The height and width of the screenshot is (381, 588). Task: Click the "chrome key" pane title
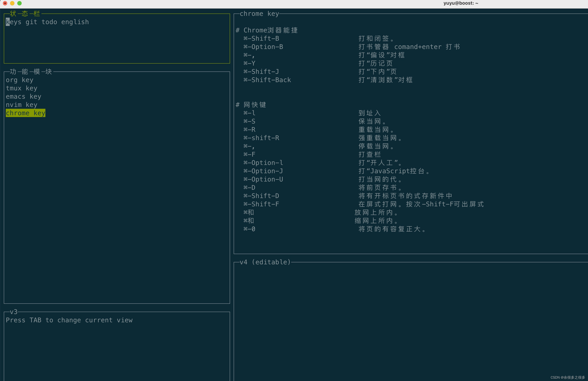259,14
